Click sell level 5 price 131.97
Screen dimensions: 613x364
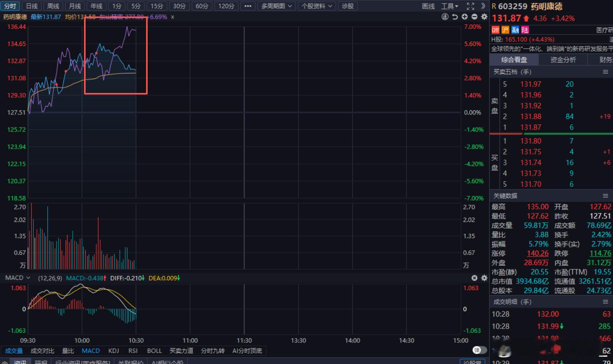(531, 84)
